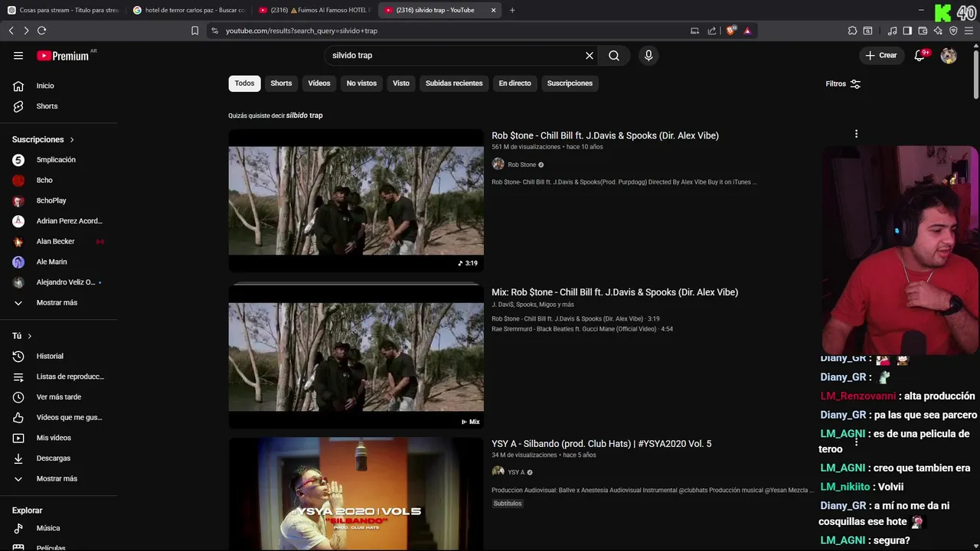Open the YouTube hamburger guide menu

tap(18, 55)
